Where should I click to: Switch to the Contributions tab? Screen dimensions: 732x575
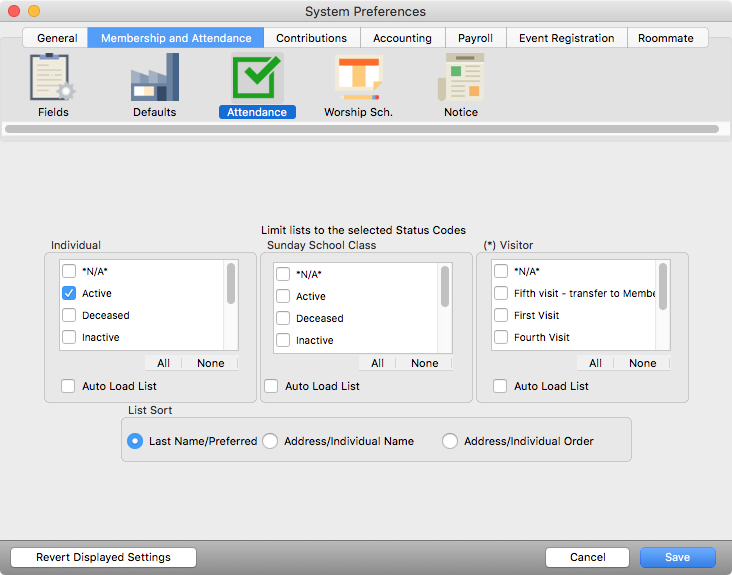point(311,38)
